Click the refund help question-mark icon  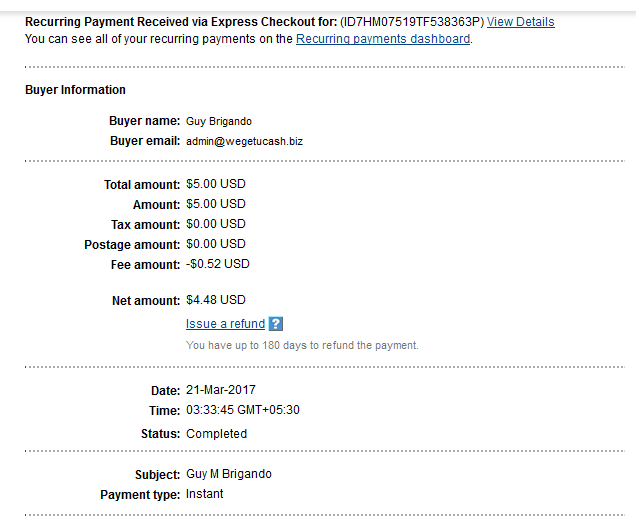click(276, 324)
